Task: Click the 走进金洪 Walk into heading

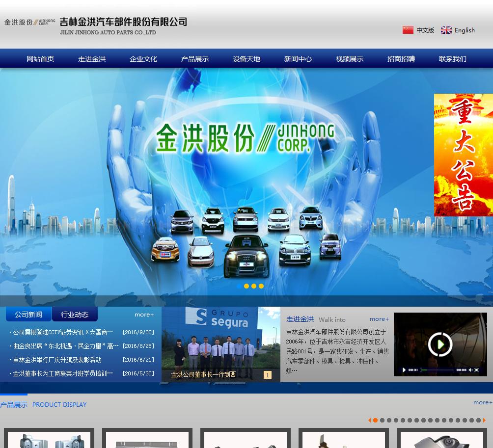Action: coord(316,319)
